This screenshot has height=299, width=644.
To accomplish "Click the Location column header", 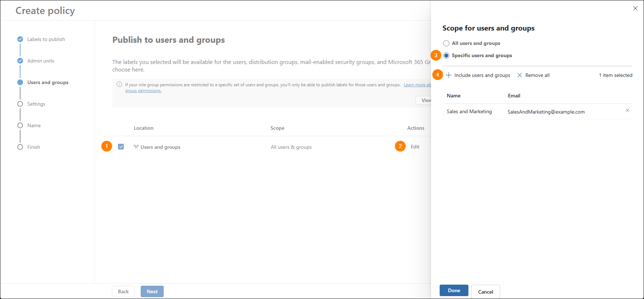I will click(144, 128).
